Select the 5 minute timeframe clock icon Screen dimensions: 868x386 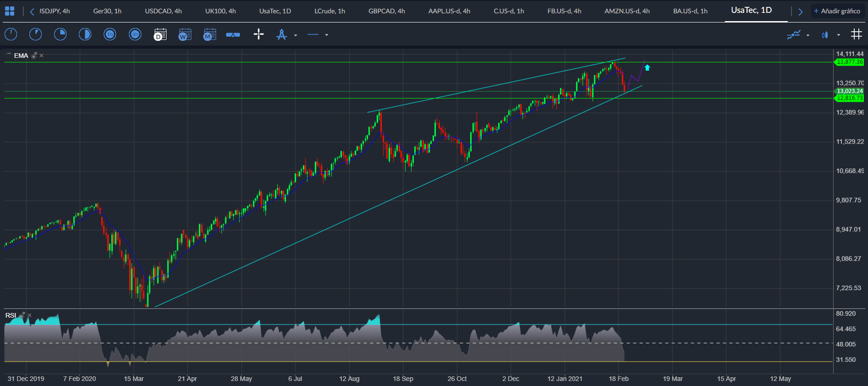pyautogui.click(x=35, y=34)
